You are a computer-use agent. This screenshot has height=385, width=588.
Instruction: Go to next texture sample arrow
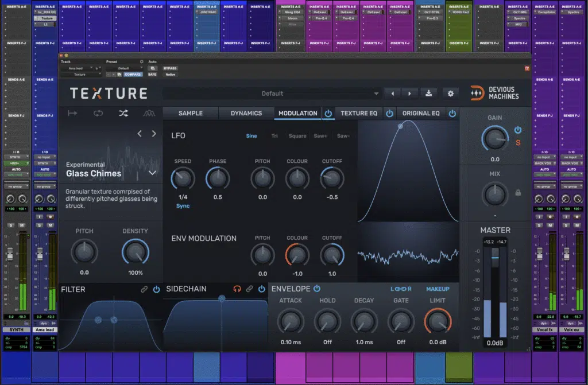[x=154, y=134]
